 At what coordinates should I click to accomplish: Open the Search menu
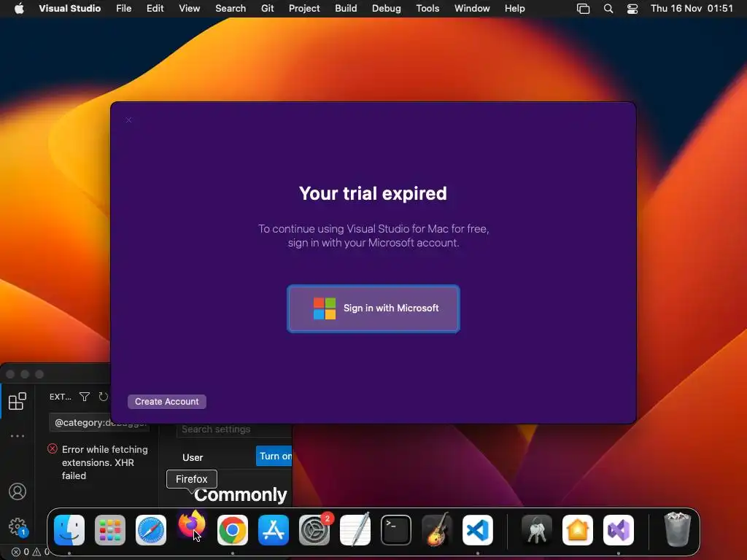[x=231, y=8]
